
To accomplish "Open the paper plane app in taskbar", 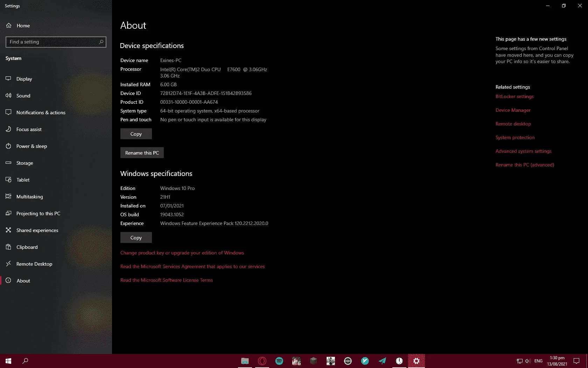I will [382, 361].
